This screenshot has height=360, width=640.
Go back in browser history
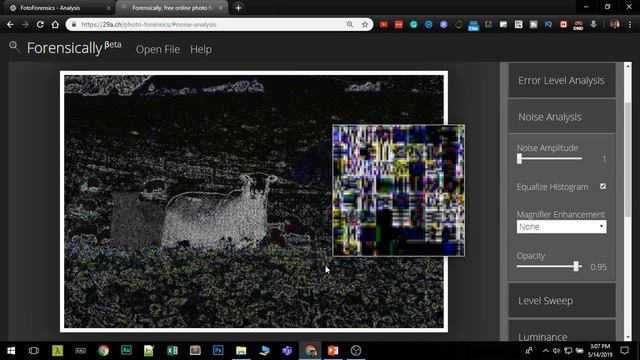(x=10, y=24)
